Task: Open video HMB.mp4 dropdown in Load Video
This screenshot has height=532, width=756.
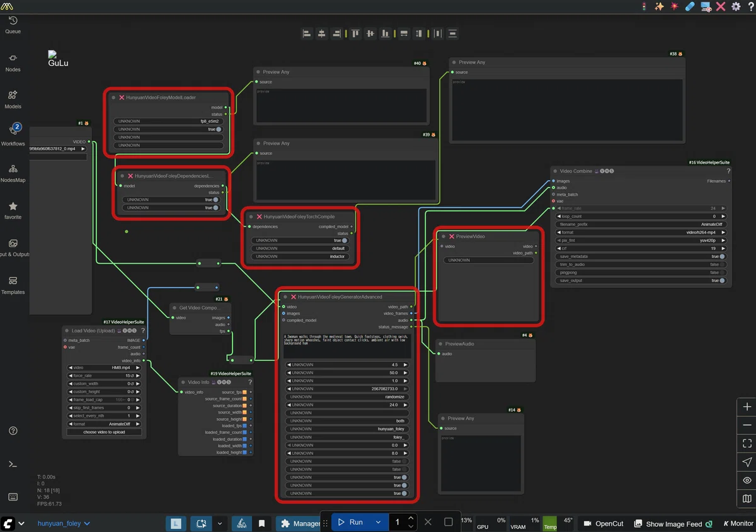Action: pos(104,368)
